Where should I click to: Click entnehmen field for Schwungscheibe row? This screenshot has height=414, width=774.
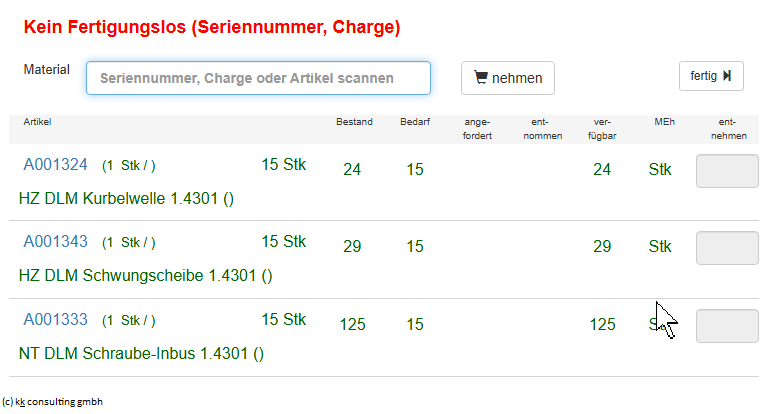(x=727, y=248)
